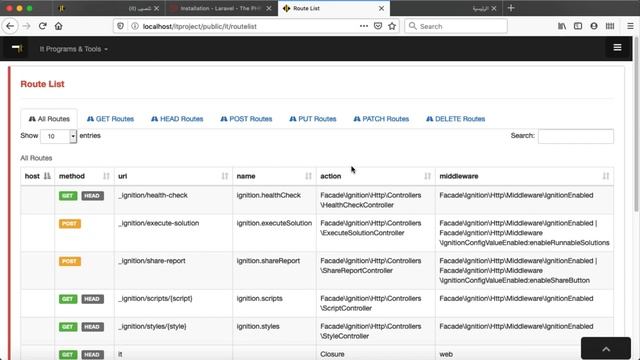This screenshot has width=640, height=360.
Task: Click POST badge in share-report row
Action: [70, 261]
